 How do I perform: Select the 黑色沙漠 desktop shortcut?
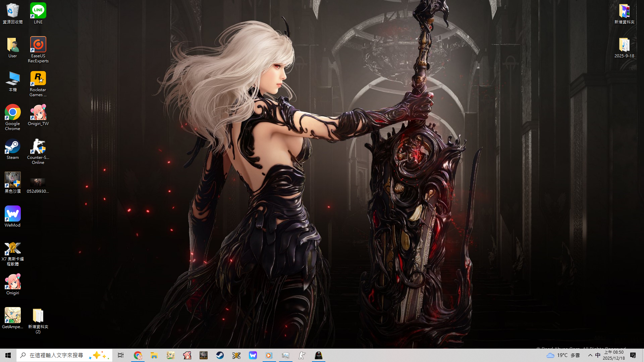coord(13,183)
